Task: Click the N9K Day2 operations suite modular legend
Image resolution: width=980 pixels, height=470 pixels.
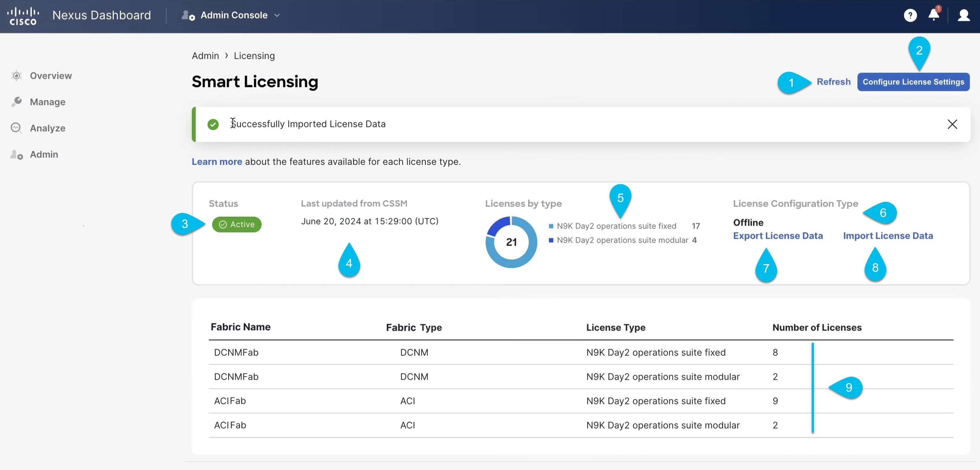Action: coord(623,240)
